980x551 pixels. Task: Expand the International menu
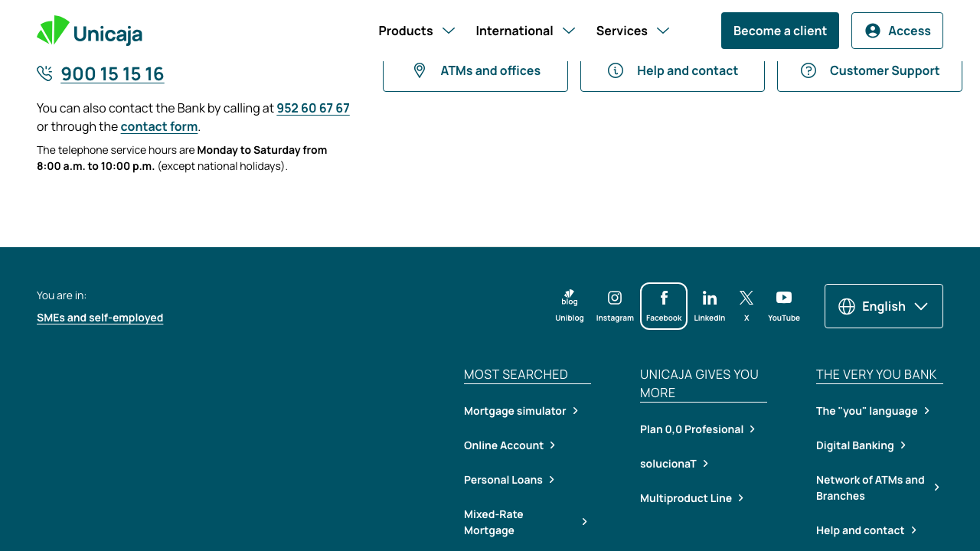(526, 31)
